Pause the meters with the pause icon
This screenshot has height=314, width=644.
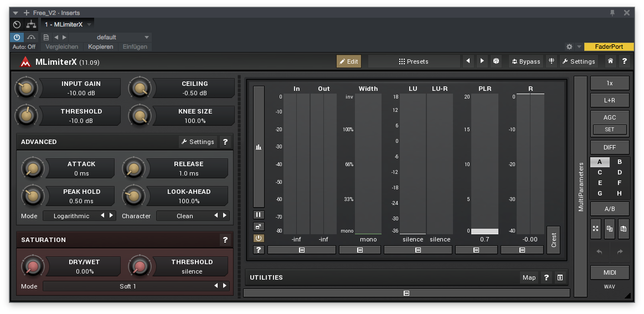point(259,214)
